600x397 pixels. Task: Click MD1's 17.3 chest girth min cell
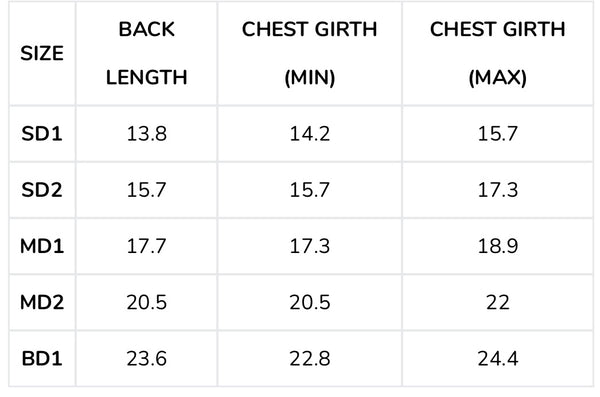[310, 246]
